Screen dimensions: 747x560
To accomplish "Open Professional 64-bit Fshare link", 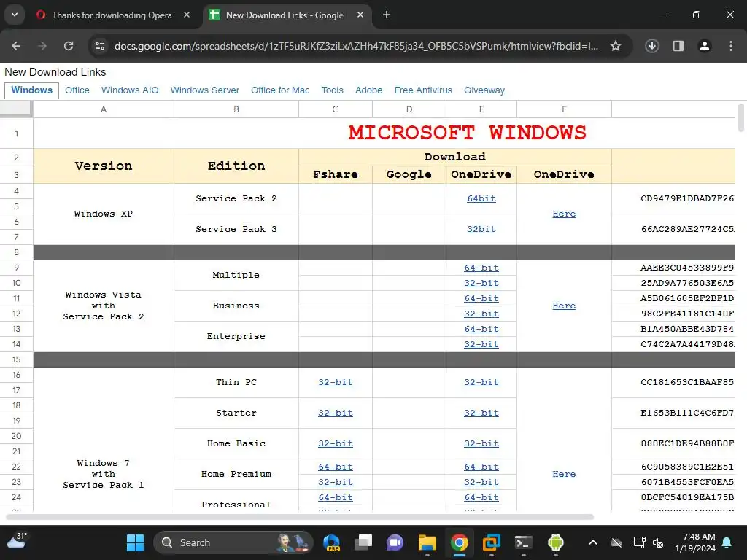I will pos(336,497).
